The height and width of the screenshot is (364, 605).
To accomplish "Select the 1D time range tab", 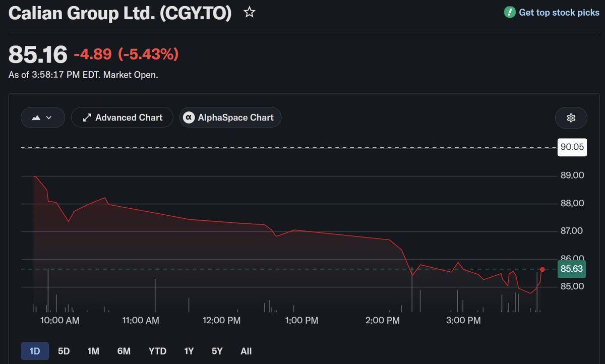I will tap(35, 351).
